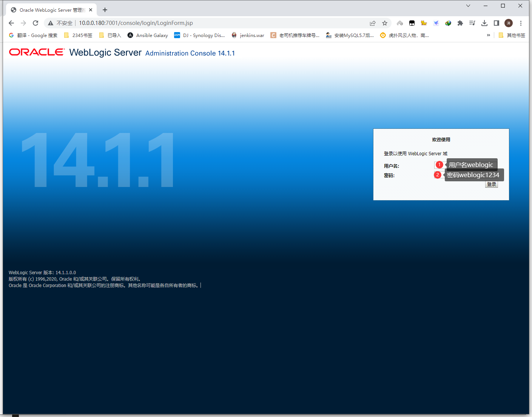The image size is (532, 417).
Task: Click the 版权所有 1996,2020 copyright line
Action: click(x=75, y=279)
